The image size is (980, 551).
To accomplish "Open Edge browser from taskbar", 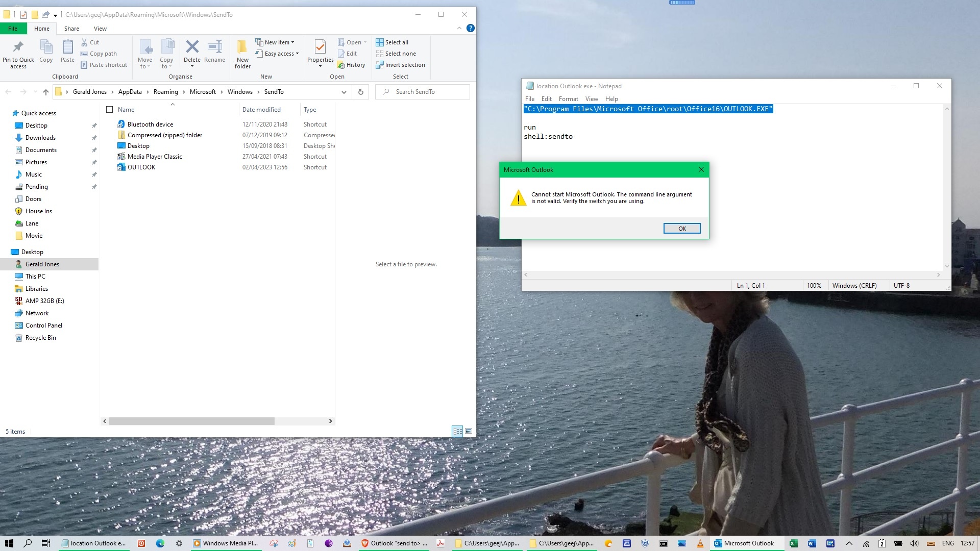I will click(x=160, y=543).
